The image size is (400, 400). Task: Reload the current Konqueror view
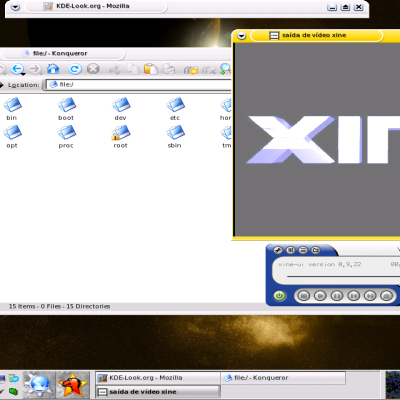(x=75, y=69)
